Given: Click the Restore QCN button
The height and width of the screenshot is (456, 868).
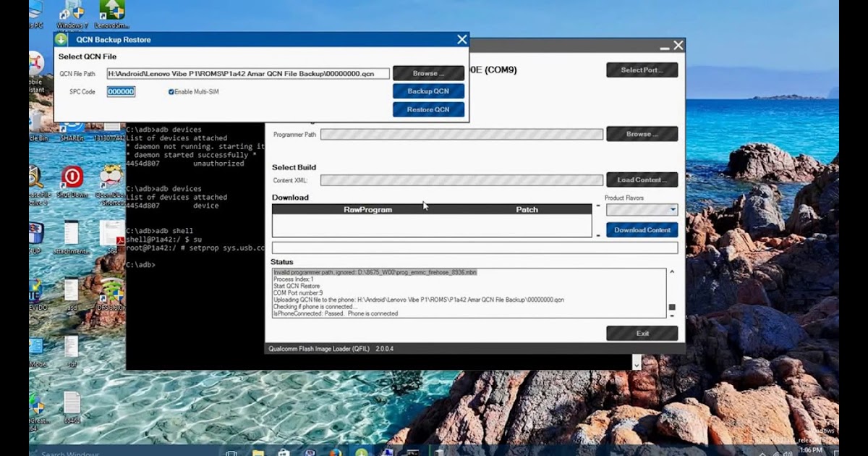Looking at the screenshot, I should click(428, 109).
